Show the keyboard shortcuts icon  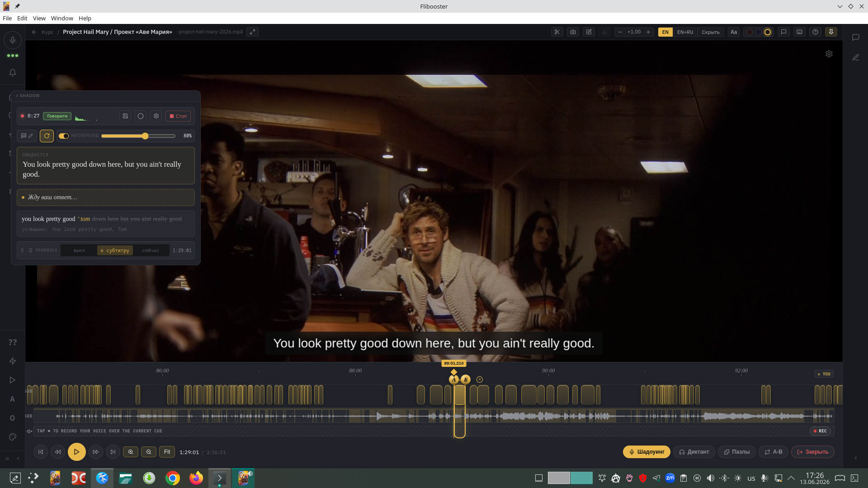coord(799,32)
